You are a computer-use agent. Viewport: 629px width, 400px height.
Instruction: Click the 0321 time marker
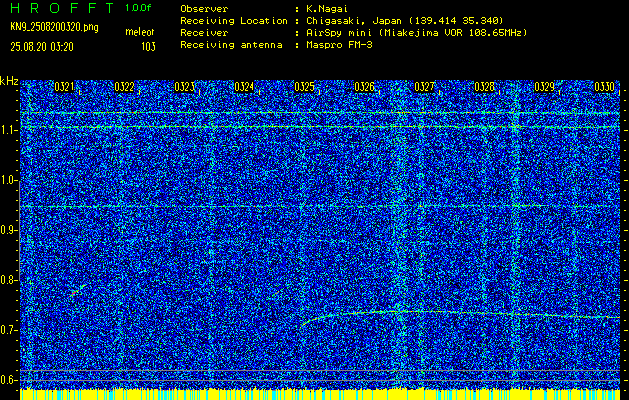click(x=65, y=87)
